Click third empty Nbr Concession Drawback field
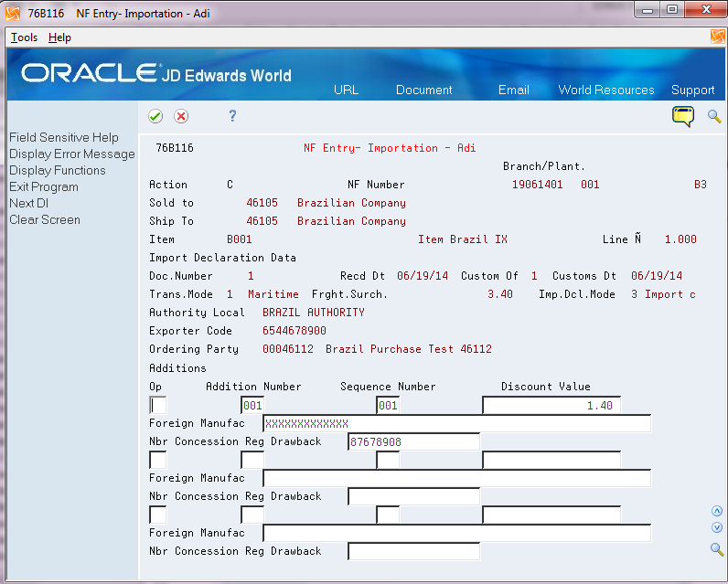 [x=413, y=551]
